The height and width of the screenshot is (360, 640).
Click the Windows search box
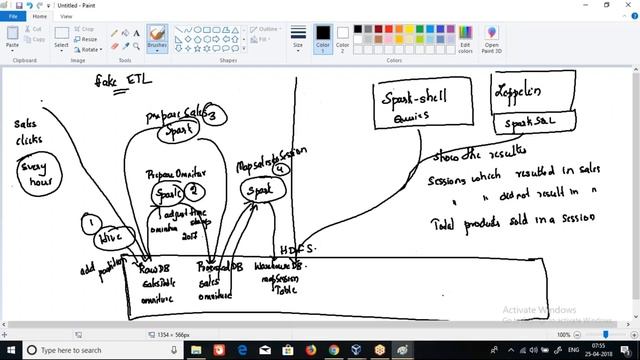point(102,350)
